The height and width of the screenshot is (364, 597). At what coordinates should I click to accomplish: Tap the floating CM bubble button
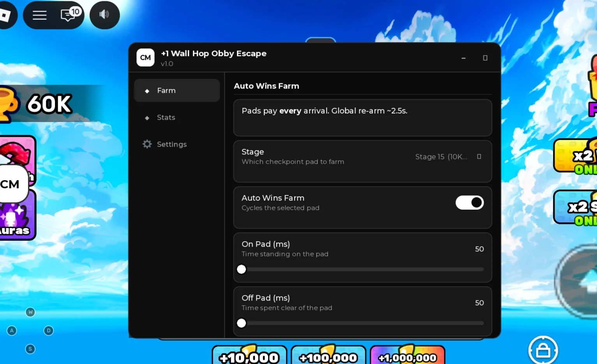tap(12, 184)
